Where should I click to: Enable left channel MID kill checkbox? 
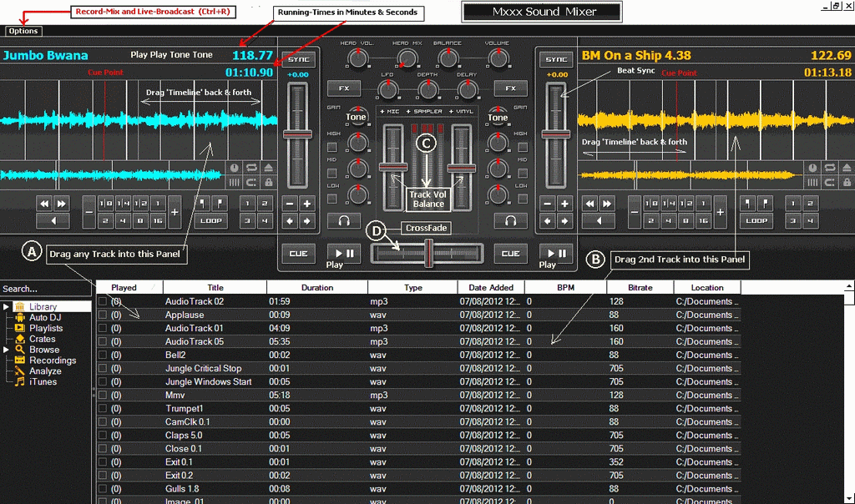[332, 174]
